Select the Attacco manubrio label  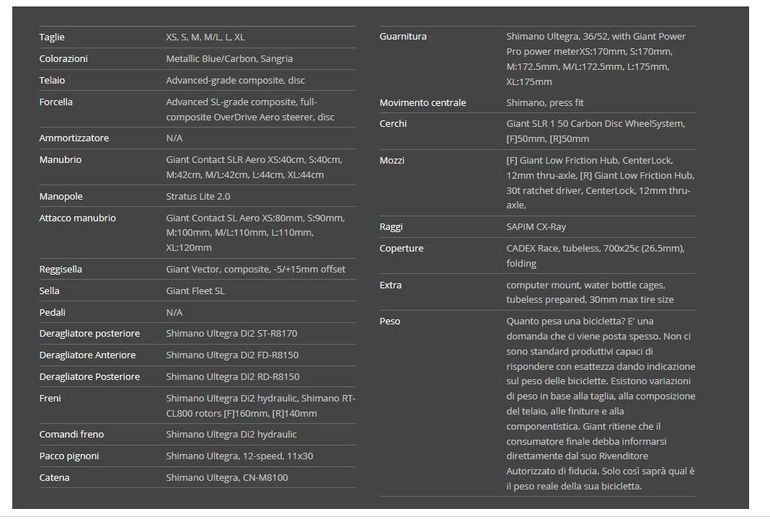click(77, 218)
